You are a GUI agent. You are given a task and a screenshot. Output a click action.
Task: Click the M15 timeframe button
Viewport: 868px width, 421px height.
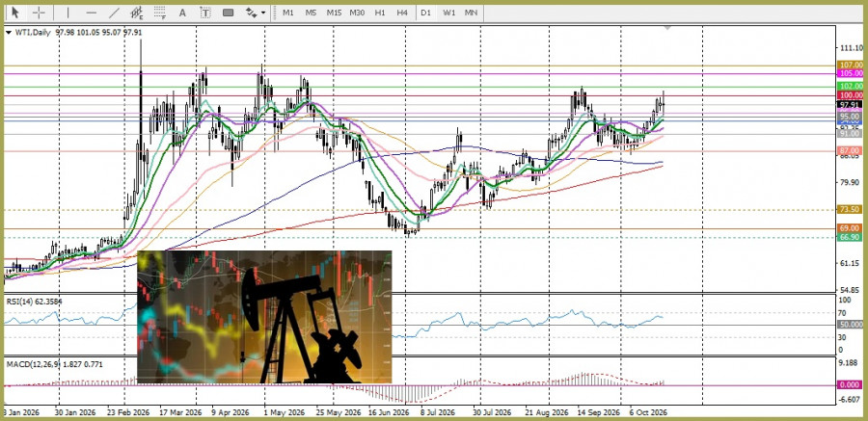click(x=334, y=13)
